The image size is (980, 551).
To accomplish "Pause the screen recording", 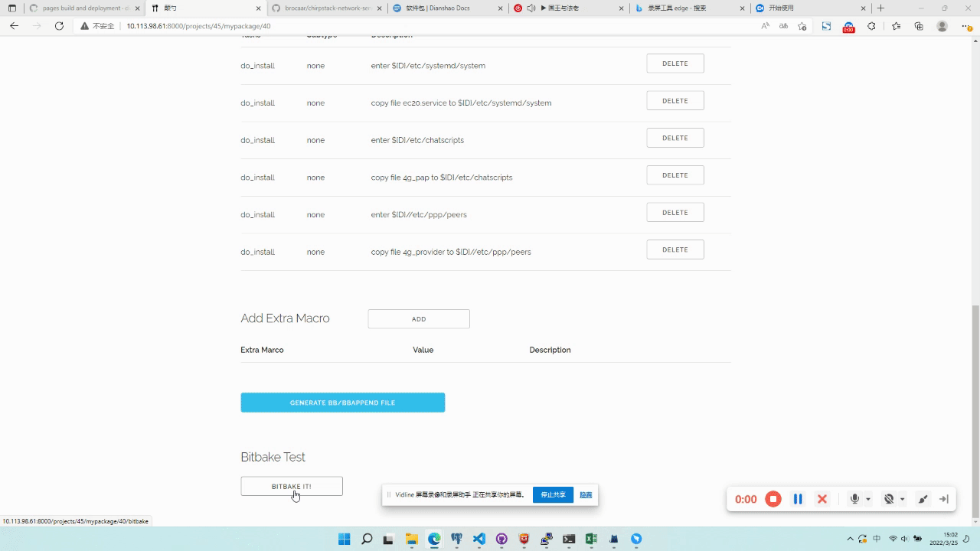I will (798, 499).
